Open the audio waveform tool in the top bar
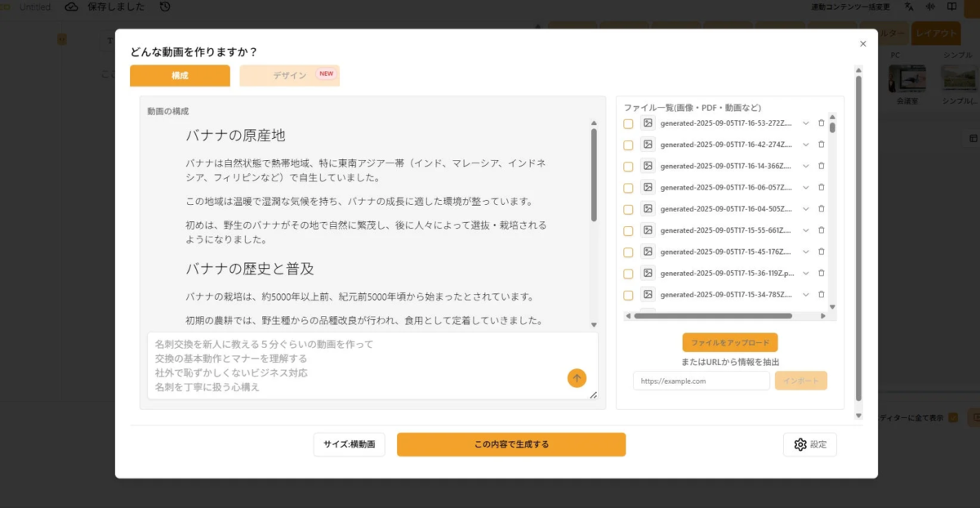Viewport: 980px width, 508px height. point(930,7)
